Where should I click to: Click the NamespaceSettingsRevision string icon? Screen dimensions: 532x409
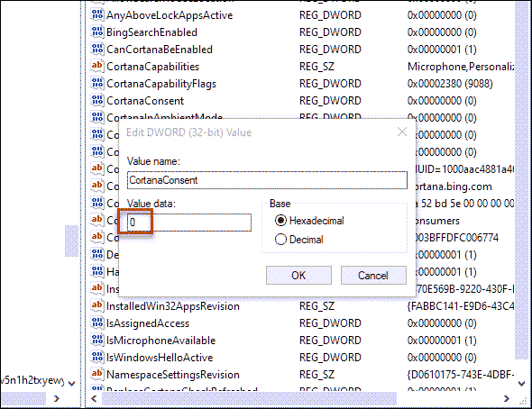pyautogui.click(x=97, y=374)
